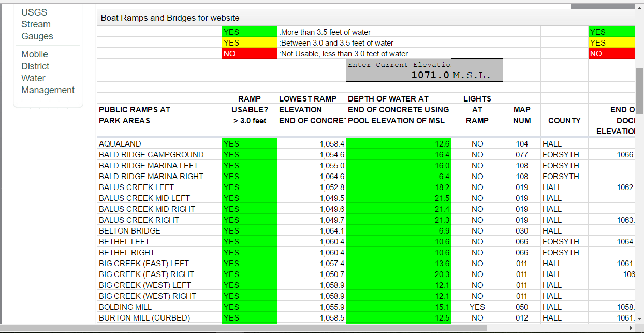Viewport: 644px width, 333px height.
Task: Click the current elevation field showing 1071.0
Action: coord(424,75)
